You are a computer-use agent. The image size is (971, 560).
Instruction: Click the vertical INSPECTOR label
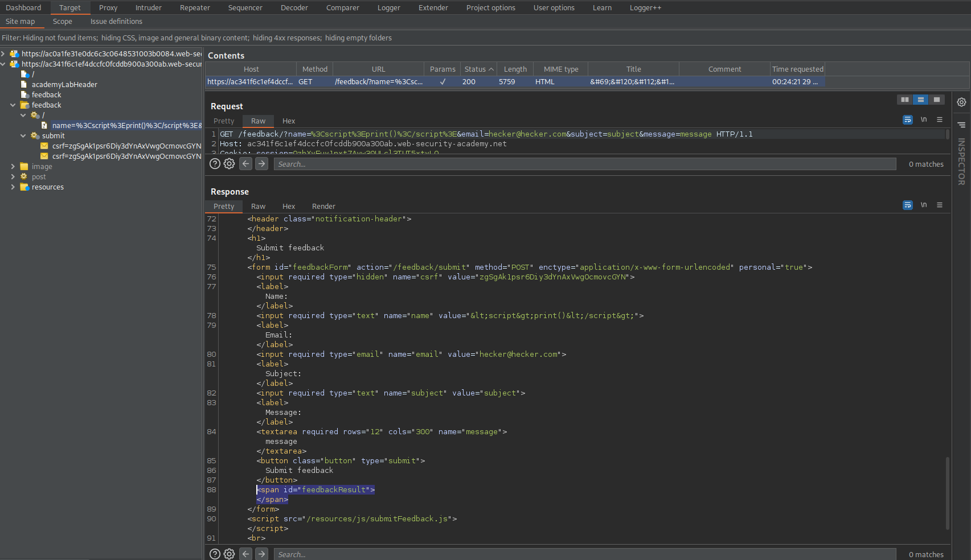[961, 162]
